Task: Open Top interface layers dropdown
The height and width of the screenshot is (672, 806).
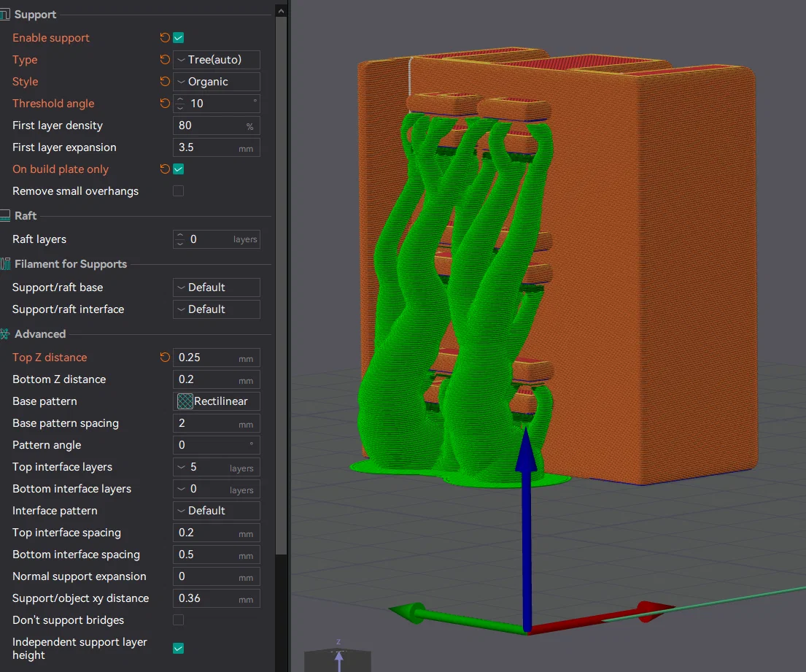Action: click(x=217, y=467)
